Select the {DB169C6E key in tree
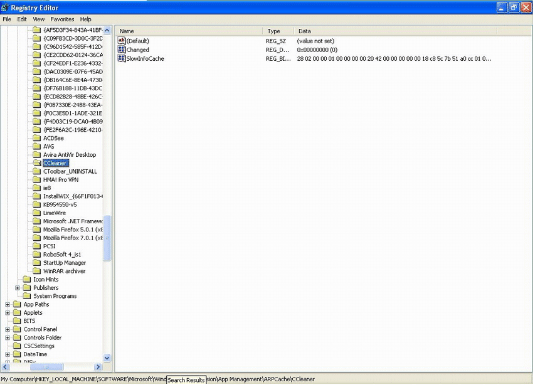This screenshot has height=387, width=533. pos(73,80)
